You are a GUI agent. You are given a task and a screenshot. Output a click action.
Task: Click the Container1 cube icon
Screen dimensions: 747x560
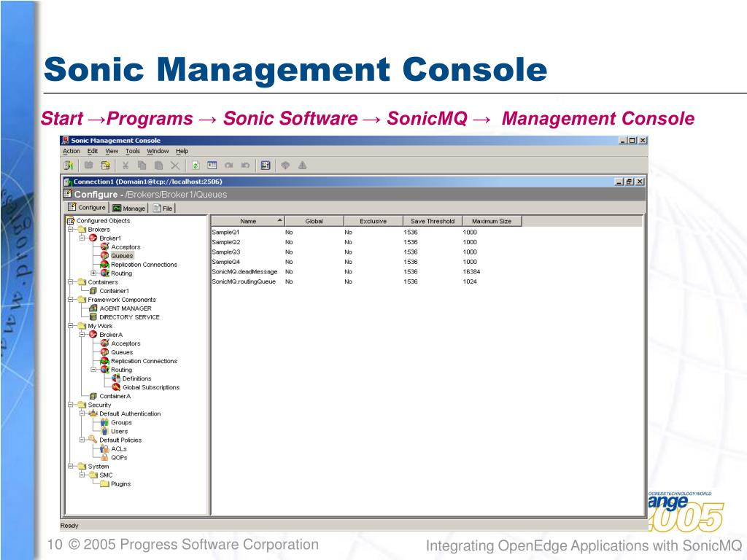(93, 290)
